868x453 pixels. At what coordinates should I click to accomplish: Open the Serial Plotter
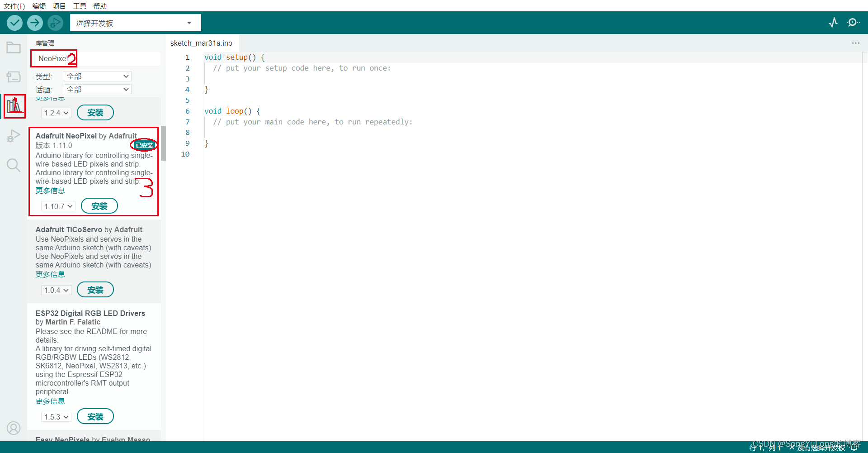833,22
